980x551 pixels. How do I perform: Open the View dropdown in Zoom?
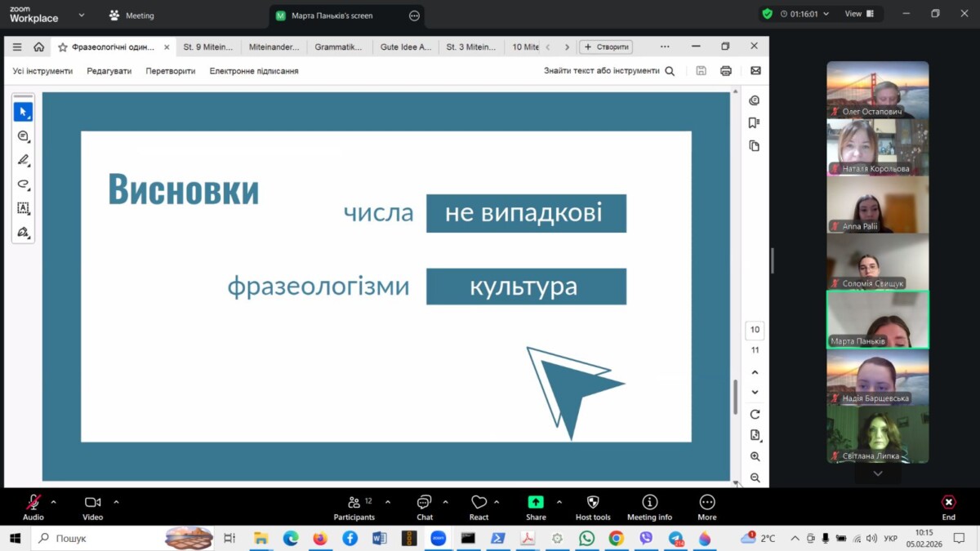(858, 14)
